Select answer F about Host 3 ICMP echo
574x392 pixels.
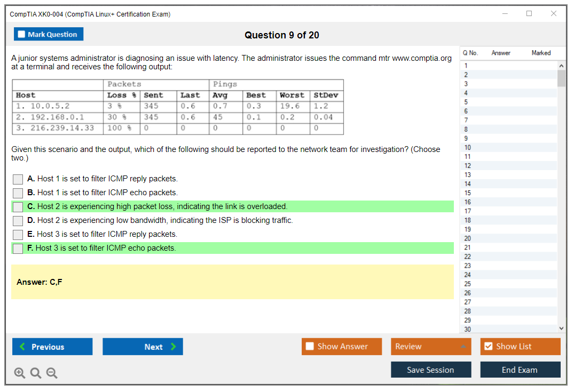(18, 249)
